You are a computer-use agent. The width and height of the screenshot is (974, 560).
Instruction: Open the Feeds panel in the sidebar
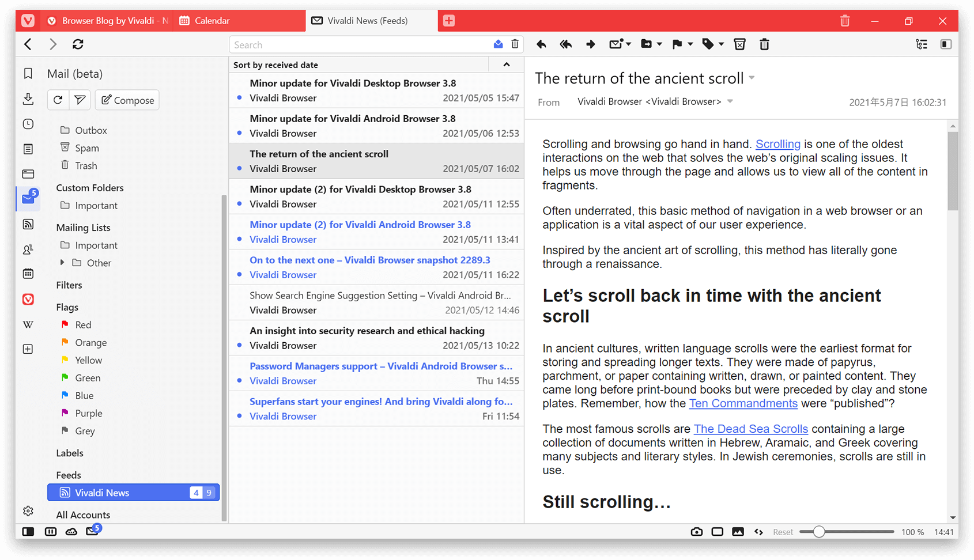point(28,224)
